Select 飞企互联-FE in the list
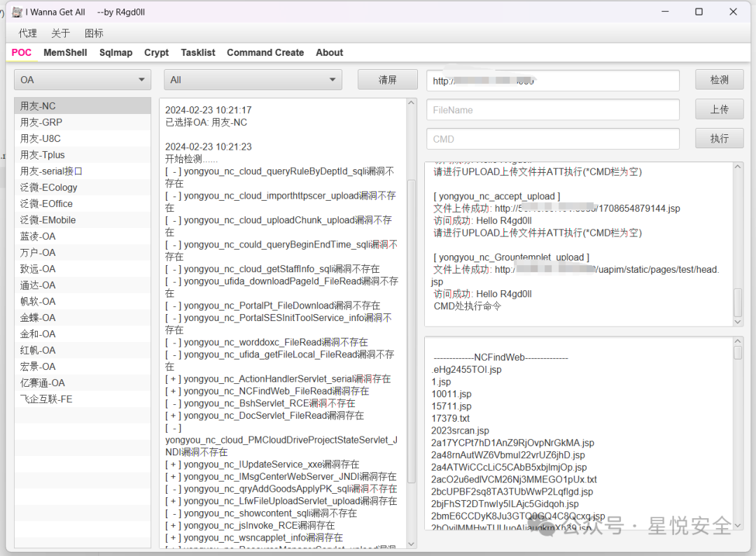This screenshot has width=756, height=556. click(83, 399)
